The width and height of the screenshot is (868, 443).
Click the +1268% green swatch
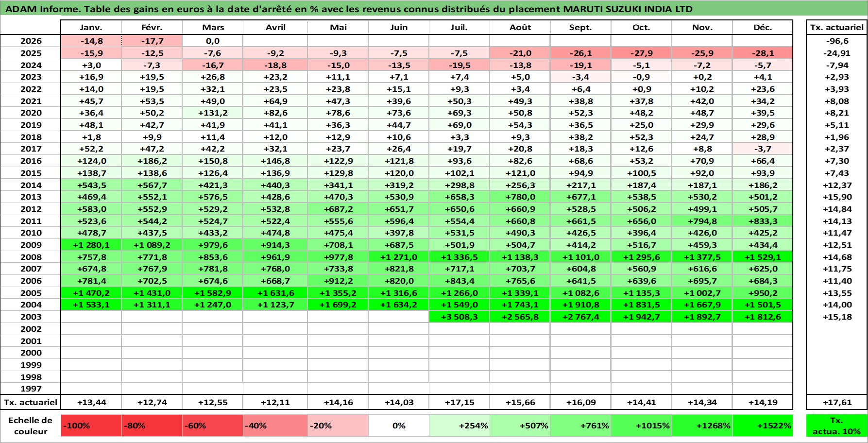[702, 426]
